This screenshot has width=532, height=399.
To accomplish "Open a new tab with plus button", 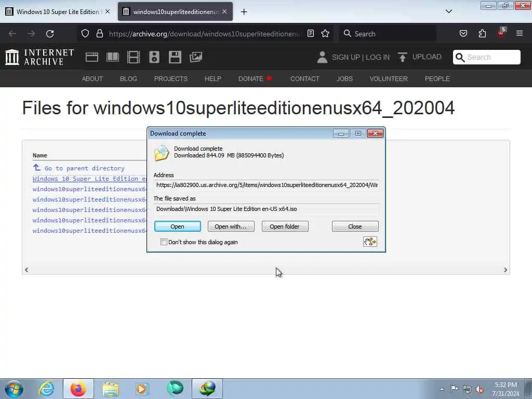I will (x=244, y=12).
